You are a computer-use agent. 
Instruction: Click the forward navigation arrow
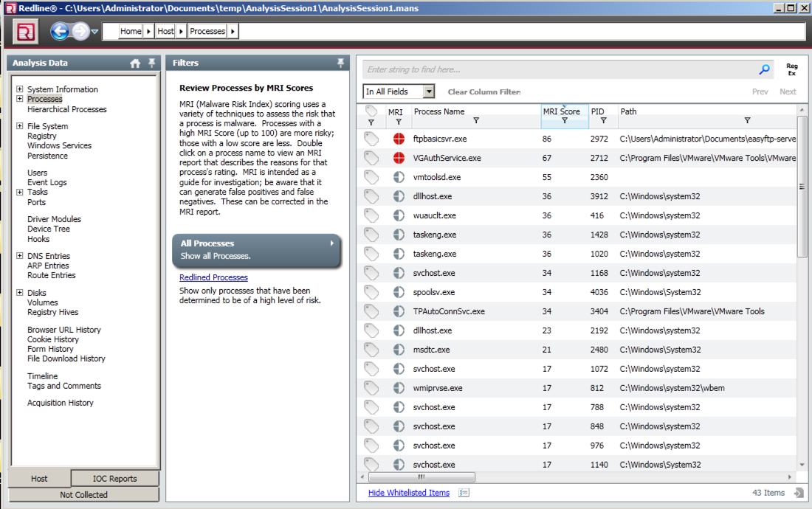(x=80, y=32)
